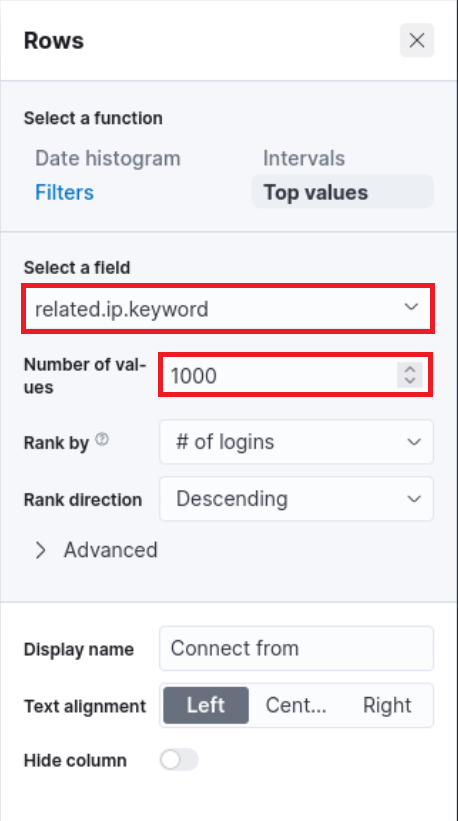This screenshot has height=821, width=458.
Task: Click chevron in Descending dropdown
Action: (414, 499)
